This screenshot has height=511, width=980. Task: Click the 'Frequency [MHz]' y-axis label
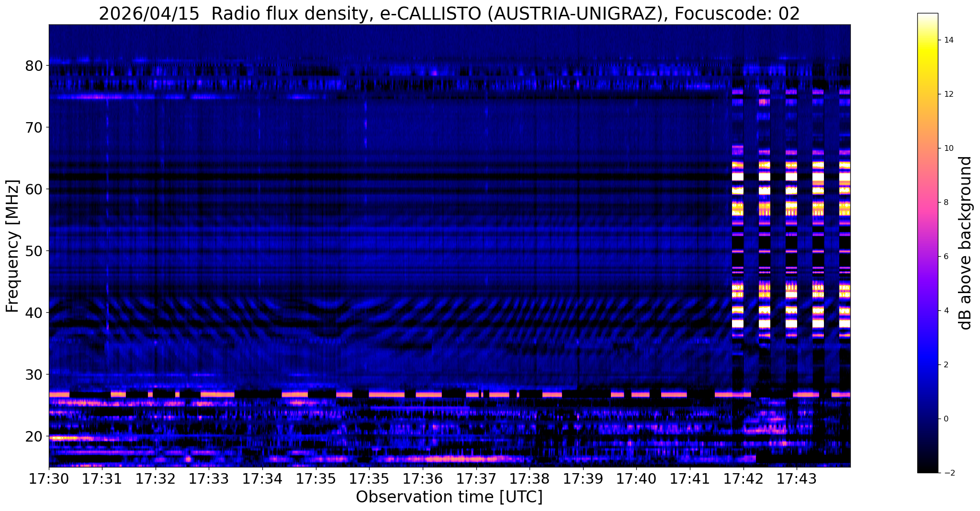[x=13, y=246]
